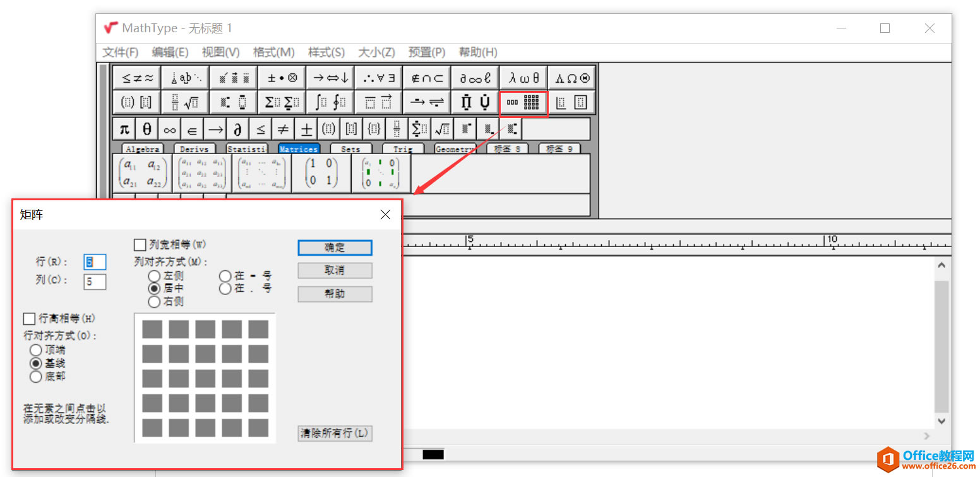Viewport: 980px width, 477px height.
Task: Switch to the Trig tab
Action: click(x=403, y=149)
